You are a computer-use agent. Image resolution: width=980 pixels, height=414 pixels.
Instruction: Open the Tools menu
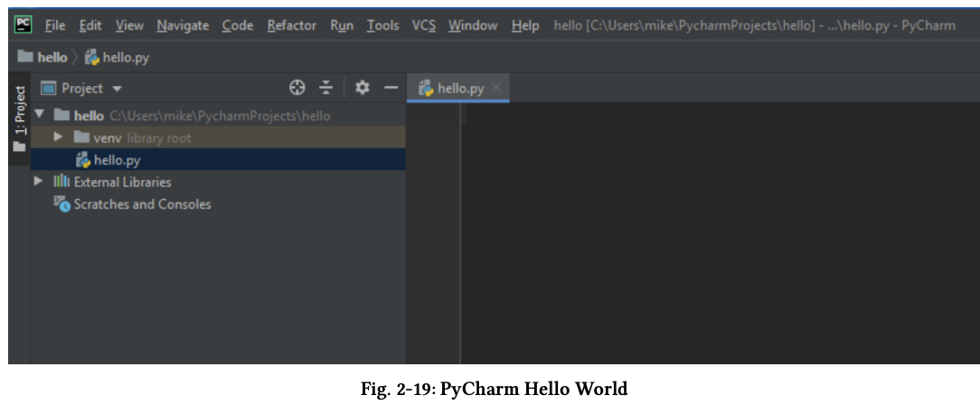pyautogui.click(x=382, y=25)
